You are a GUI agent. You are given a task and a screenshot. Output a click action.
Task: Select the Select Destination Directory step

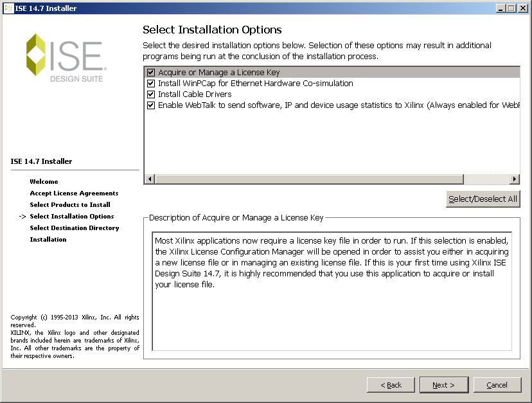tap(75, 228)
